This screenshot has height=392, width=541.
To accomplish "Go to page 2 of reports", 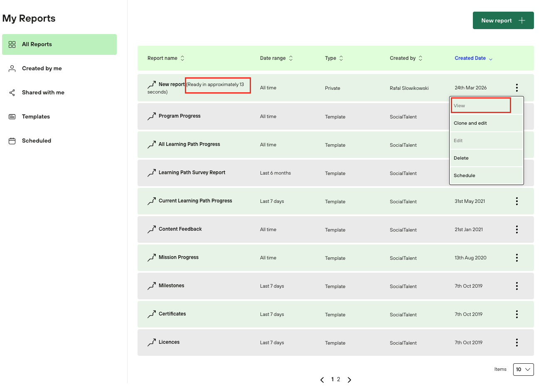I will coord(339,380).
